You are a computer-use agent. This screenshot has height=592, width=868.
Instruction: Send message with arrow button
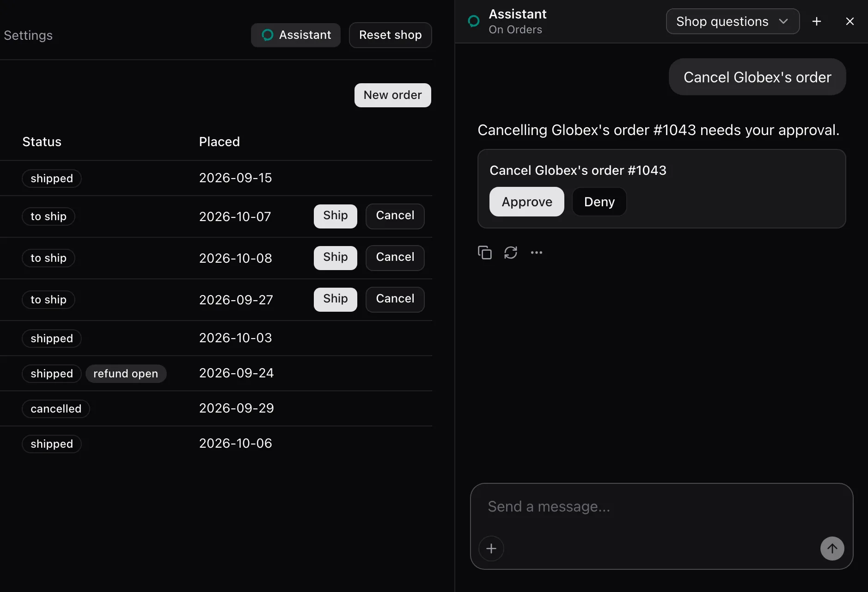point(832,549)
